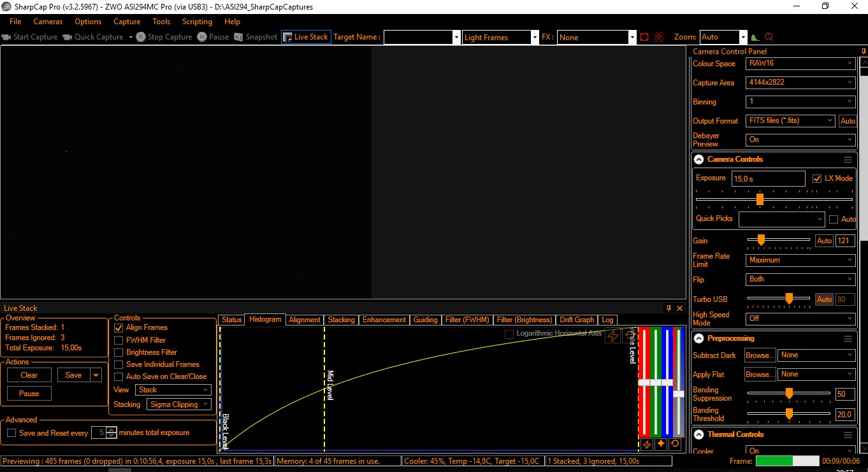The image size is (868, 472).
Task: Click the Save button in Actions
Action: click(x=73, y=375)
